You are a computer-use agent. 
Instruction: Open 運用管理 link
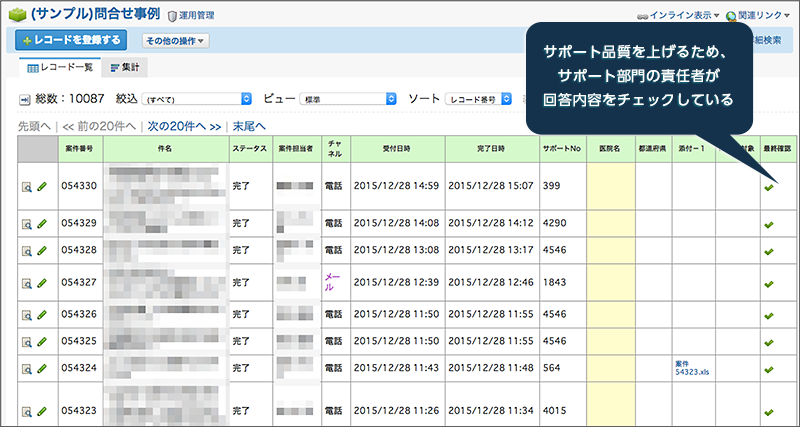pyautogui.click(x=191, y=16)
